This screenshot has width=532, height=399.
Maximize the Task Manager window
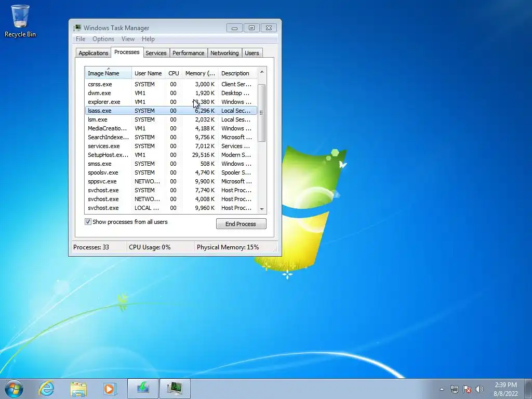pos(251,28)
